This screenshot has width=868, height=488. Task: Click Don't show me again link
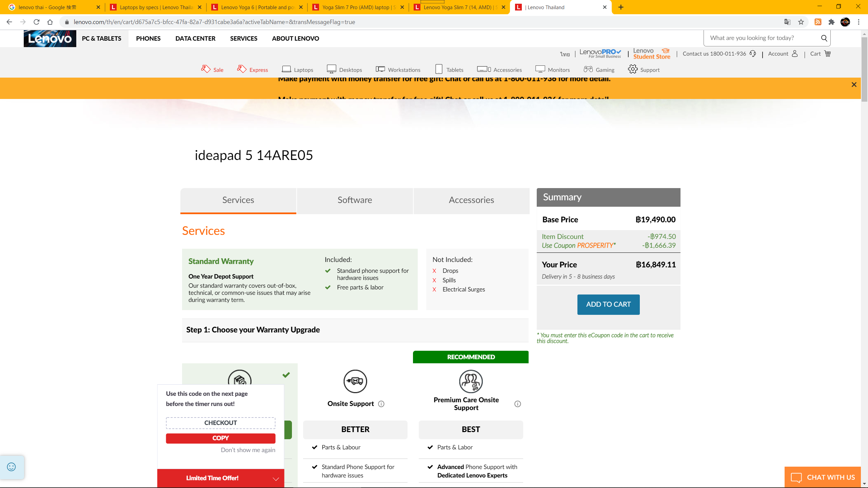pos(248,450)
